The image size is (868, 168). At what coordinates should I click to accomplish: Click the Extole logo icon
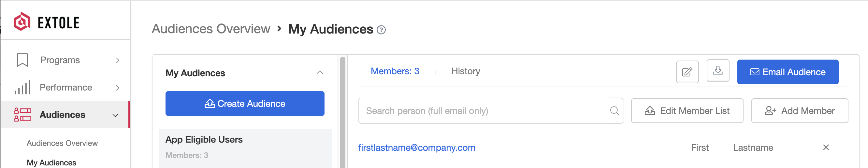pos(22,22)
